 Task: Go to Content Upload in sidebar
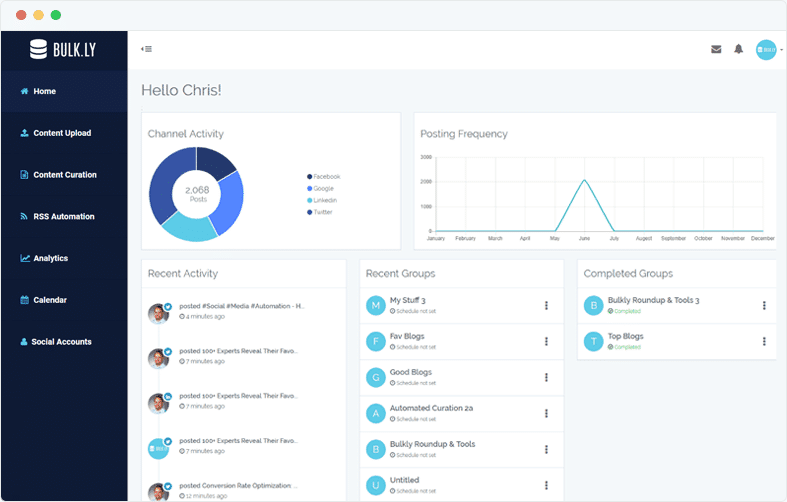(62, 133)
